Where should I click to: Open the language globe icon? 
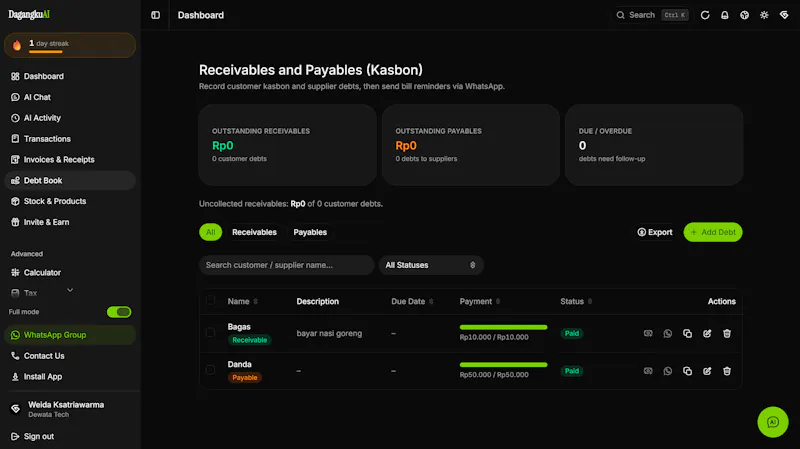pos(744,15)
